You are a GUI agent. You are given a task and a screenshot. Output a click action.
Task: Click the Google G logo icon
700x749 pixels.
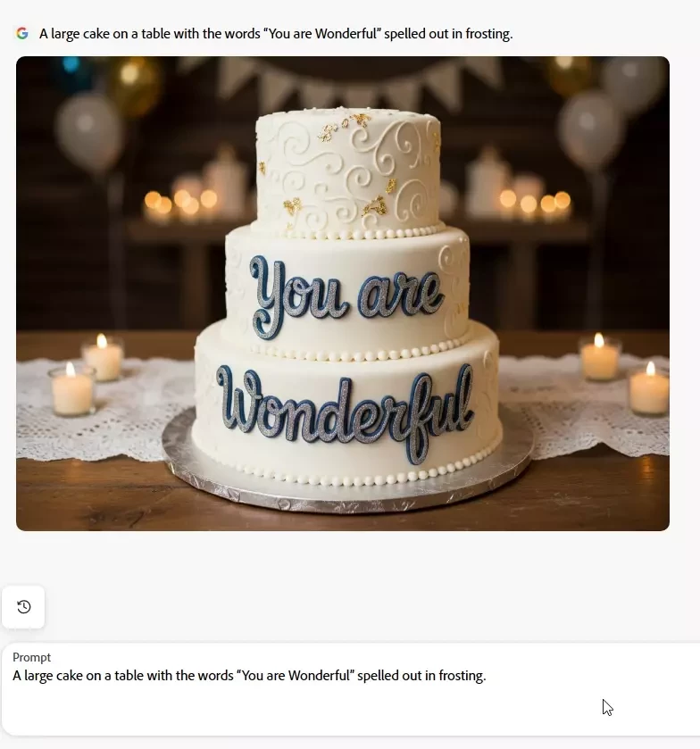(x=22, y=33)
